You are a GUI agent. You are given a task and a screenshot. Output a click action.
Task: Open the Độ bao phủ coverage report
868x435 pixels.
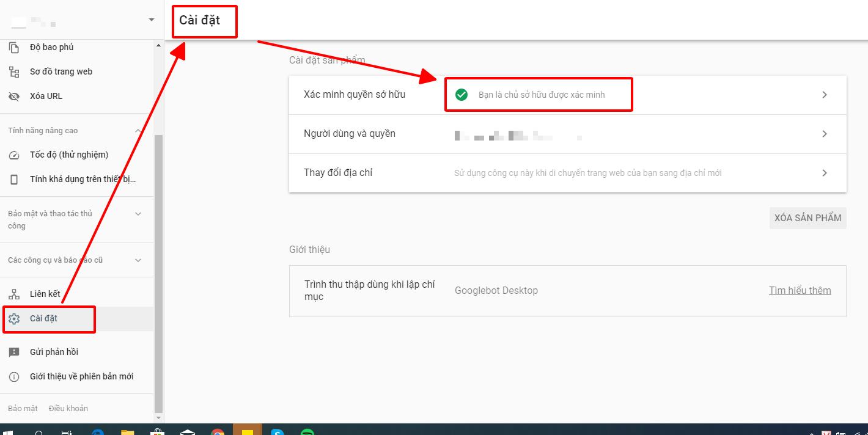51,48
